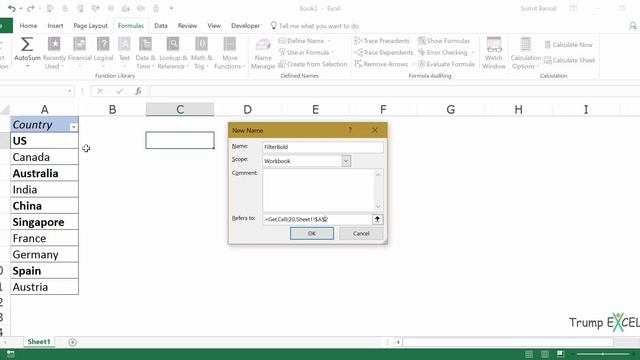The image size is (640, 360).
Task: Open Financial functions list
Action: [80, 53]
